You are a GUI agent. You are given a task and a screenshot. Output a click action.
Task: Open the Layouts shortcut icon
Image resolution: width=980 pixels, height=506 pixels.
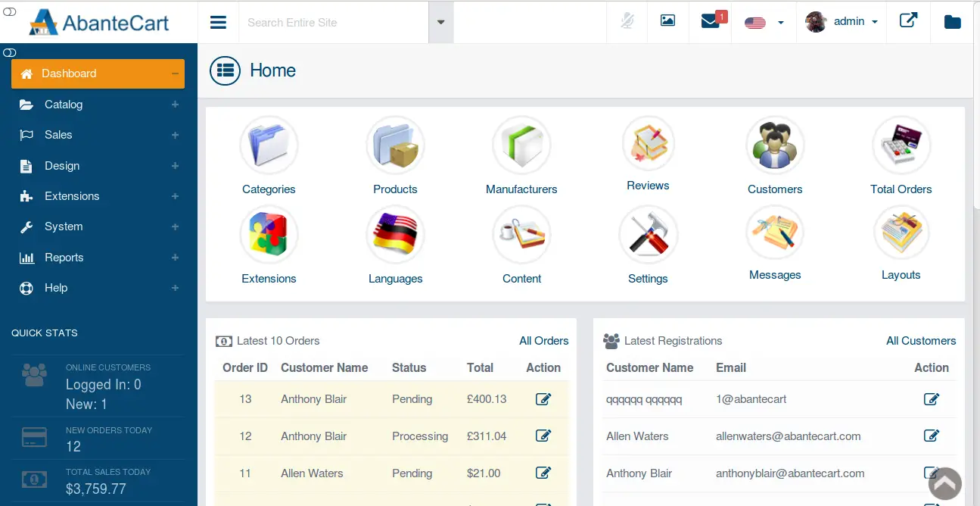[x=901, y=233]
